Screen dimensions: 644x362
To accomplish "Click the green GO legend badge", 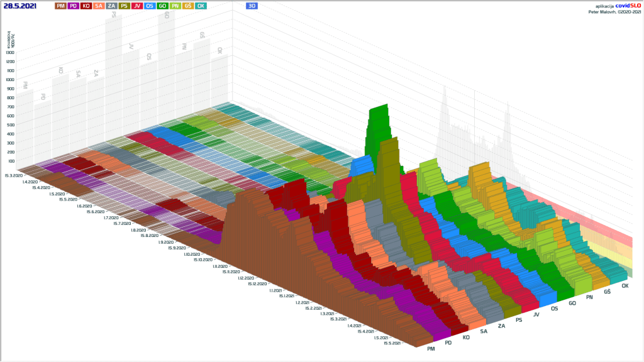I will coord(162,6).
